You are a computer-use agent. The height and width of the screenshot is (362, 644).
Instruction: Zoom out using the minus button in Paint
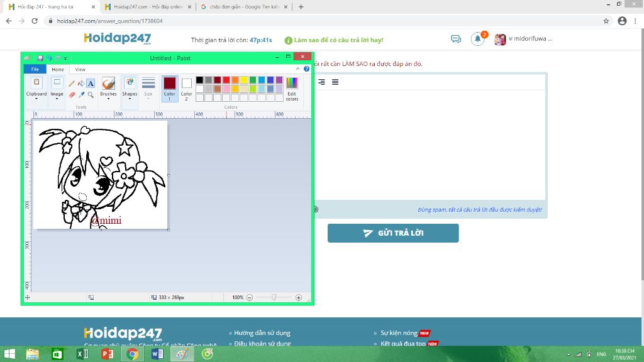pyautogui.click(x=249, y=297)
